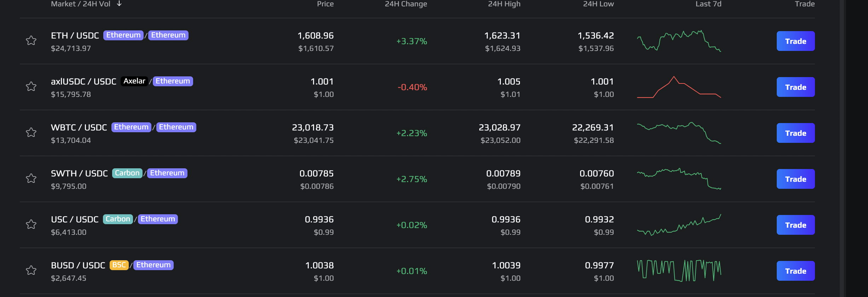This screenshot has height=297, width=868.
Task: Click the 23,018.73 price value
Action: click(313, 128)
